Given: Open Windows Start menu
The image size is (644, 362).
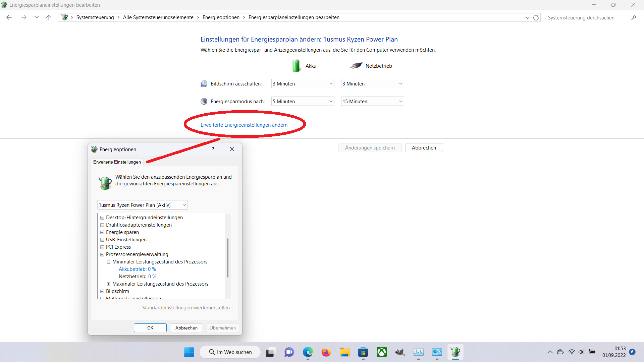Looking at the screenshot, I should (189, 352).
